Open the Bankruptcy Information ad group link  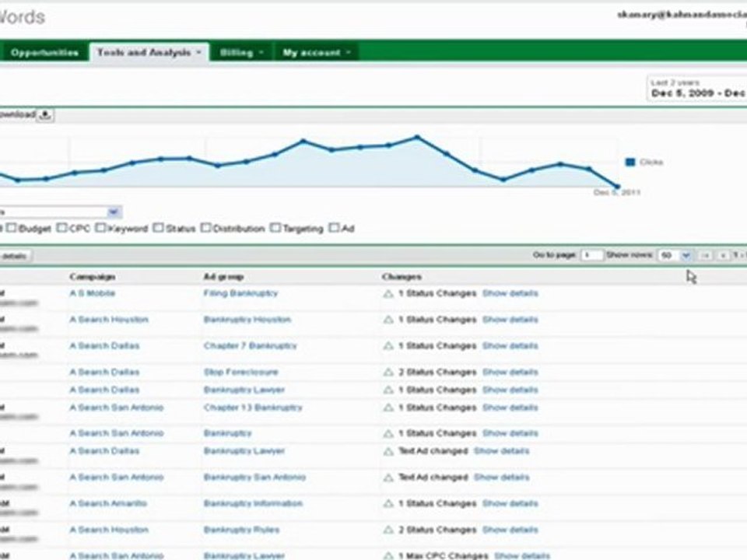click(253, 503)
